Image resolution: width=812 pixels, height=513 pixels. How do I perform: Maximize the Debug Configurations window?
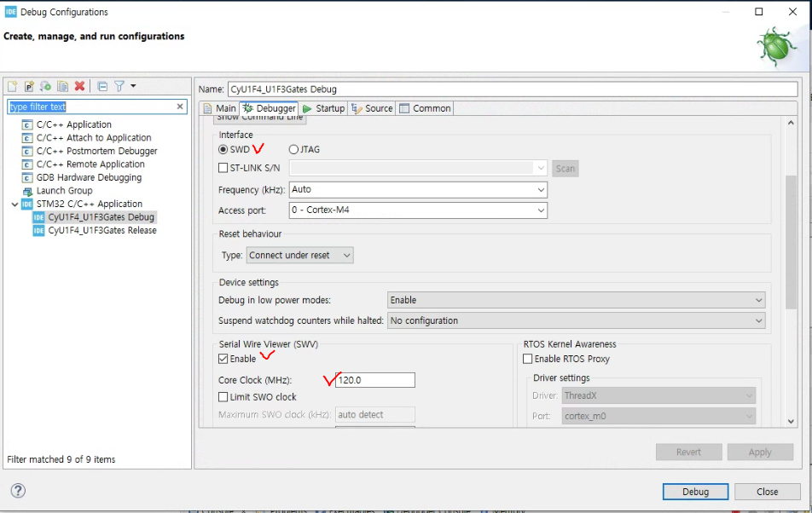pos(758,12)
